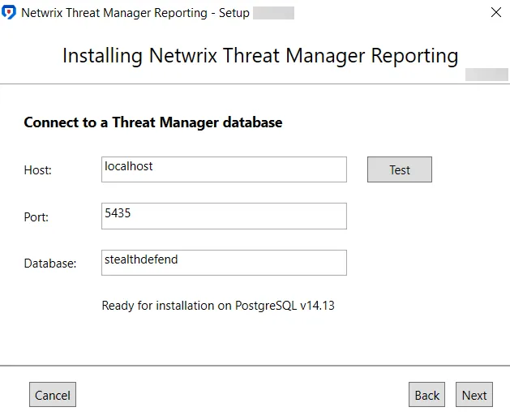Go Back to previous step
The width and height of the screenshot is (510, 420).
426,395
